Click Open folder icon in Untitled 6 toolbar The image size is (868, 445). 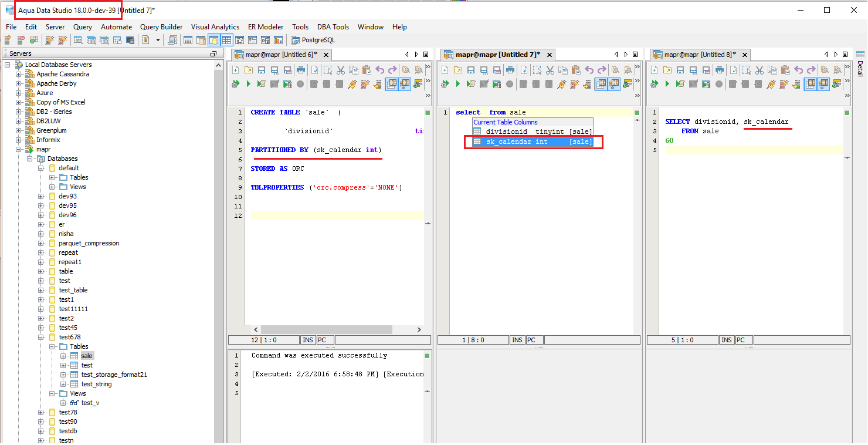[x=249, y=70]
